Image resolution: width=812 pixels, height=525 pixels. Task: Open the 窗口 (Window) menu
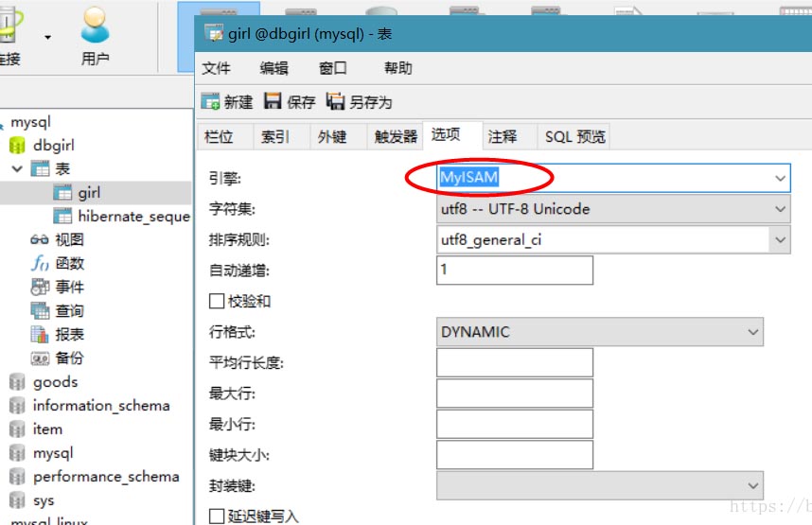(332, 68)
